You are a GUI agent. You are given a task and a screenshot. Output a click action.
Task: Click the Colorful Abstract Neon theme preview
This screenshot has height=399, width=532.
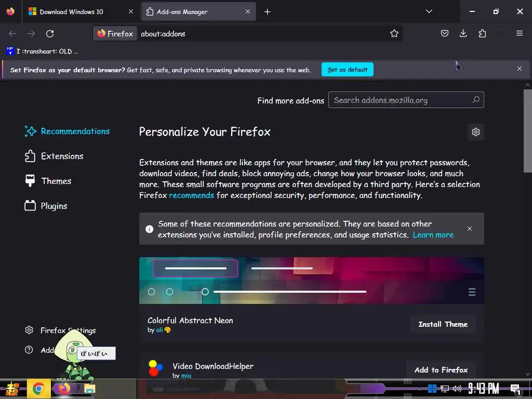312,281
